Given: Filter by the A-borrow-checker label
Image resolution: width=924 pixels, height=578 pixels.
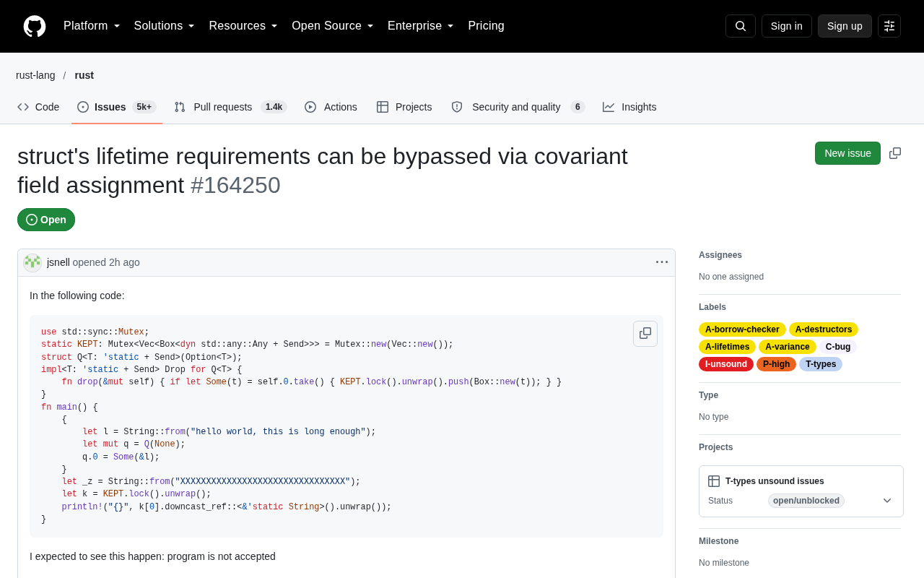Looking at the screenshot, I should [742, 329].
